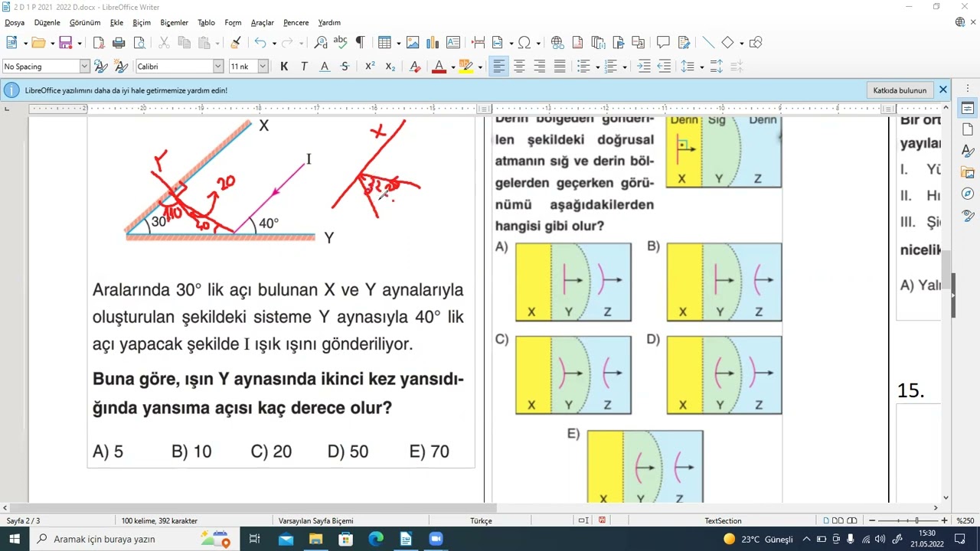Toggle underline (A) formatting

click(325, 67)
